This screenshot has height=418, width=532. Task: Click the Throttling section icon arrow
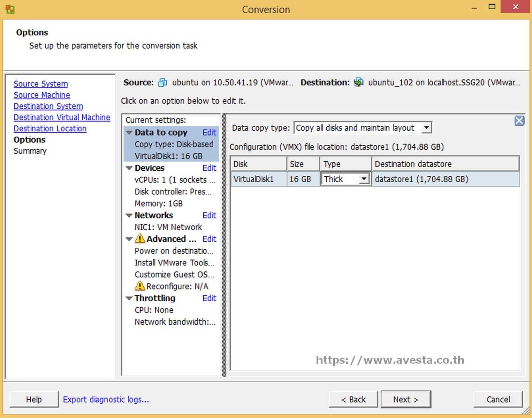coord(129,298)
